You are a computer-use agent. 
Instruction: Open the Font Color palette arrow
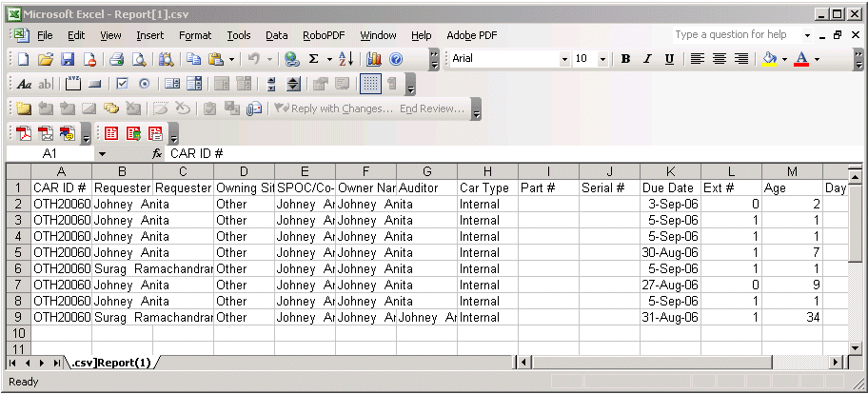817,59
